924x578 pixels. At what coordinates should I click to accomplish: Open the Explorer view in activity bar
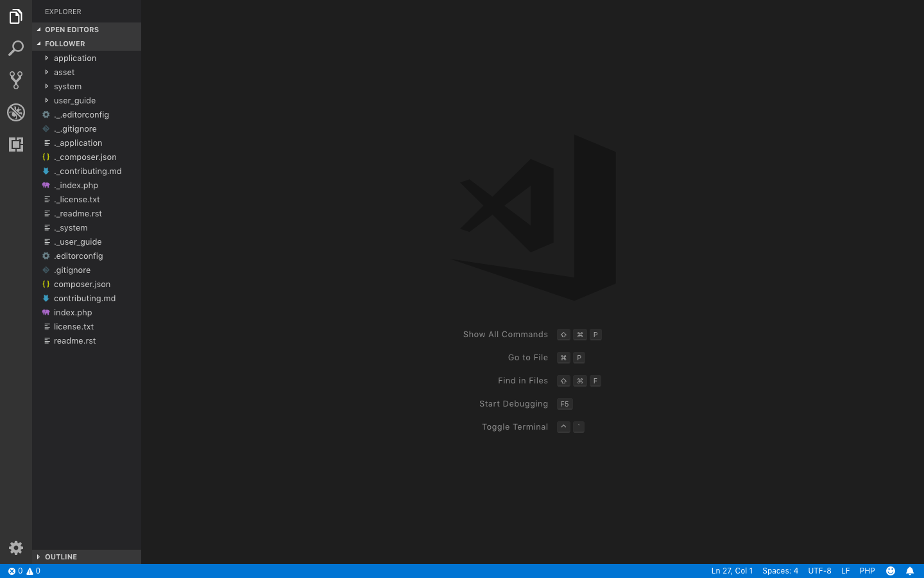[16, 16]
